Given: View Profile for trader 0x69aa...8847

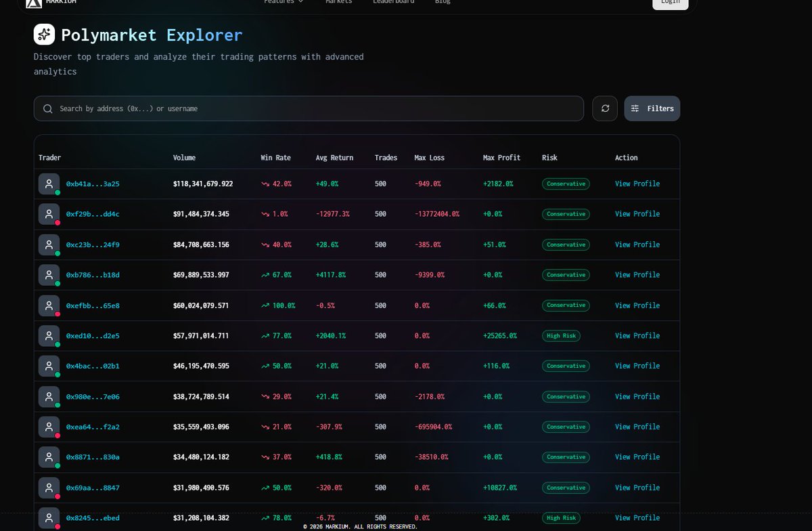Looking at the screenshot, I should pos(637,488).
